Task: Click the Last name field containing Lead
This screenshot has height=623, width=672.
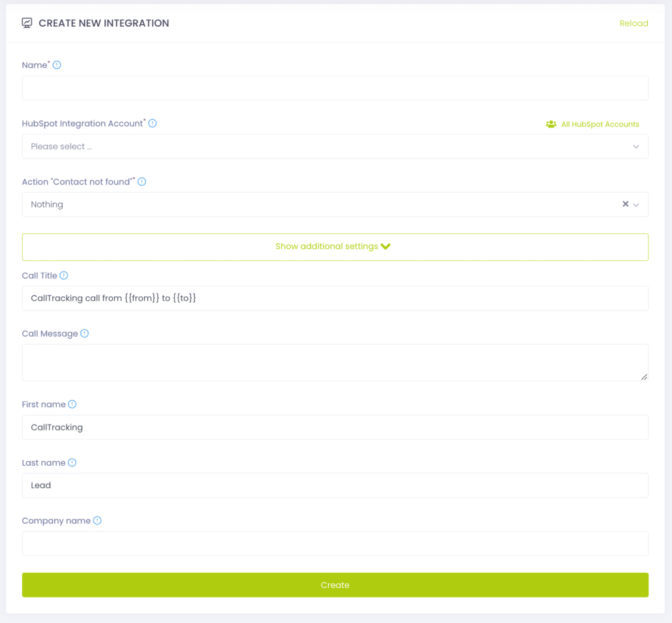Action: [x=335, y=485]
